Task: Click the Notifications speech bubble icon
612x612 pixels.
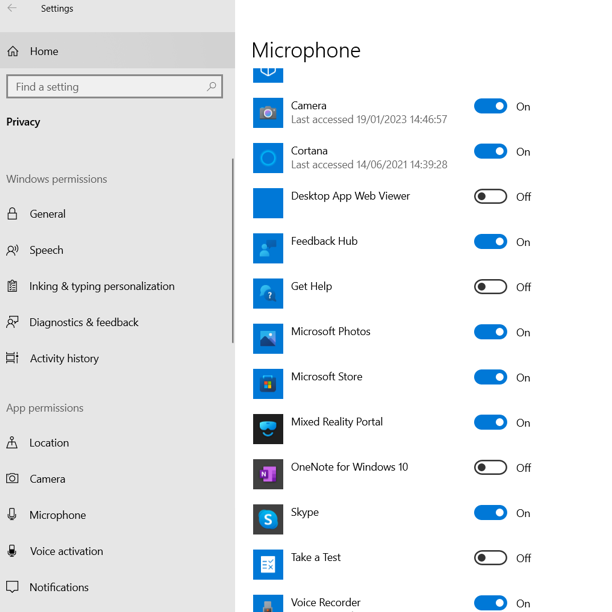Action: pyautogui.click(x=12, y=587)
